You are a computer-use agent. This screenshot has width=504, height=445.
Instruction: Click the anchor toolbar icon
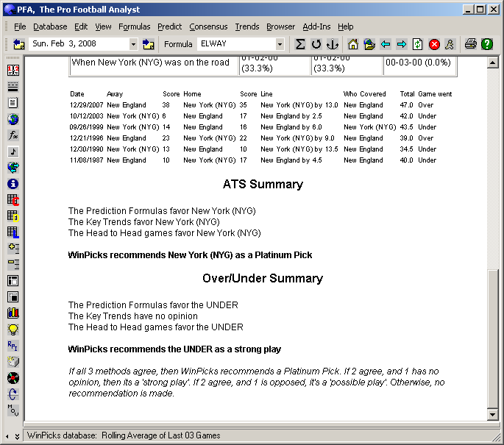333,44
